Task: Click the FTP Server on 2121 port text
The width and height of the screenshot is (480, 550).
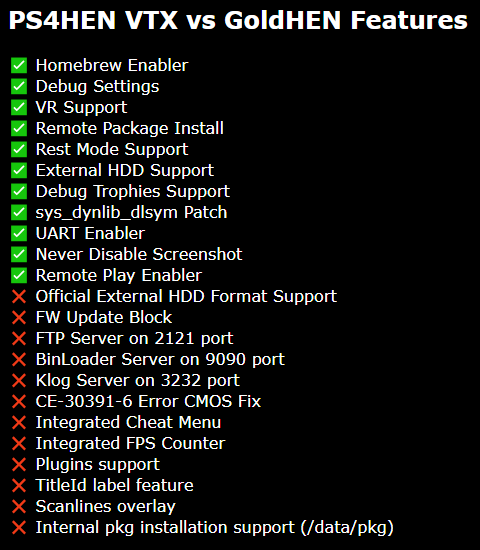Action: pos(134,339)
